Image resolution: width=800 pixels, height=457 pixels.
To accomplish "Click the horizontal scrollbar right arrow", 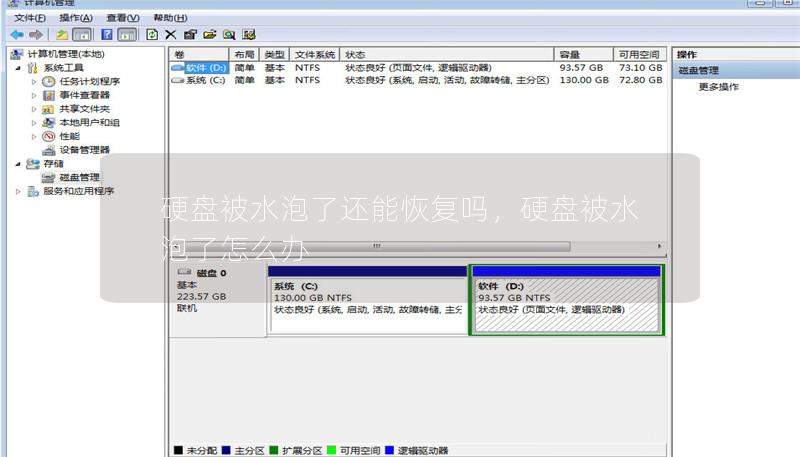I will click(x=659, y=246).
